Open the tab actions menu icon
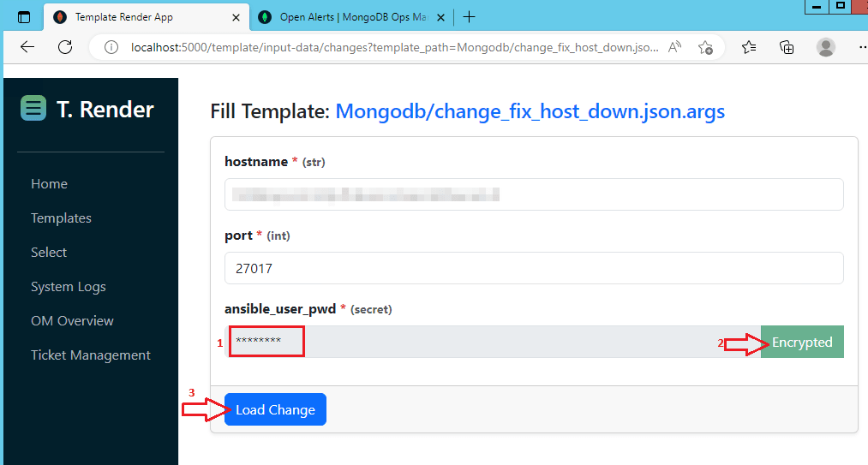The height and width of the screenshot is (465, 868). pos(24,17)
